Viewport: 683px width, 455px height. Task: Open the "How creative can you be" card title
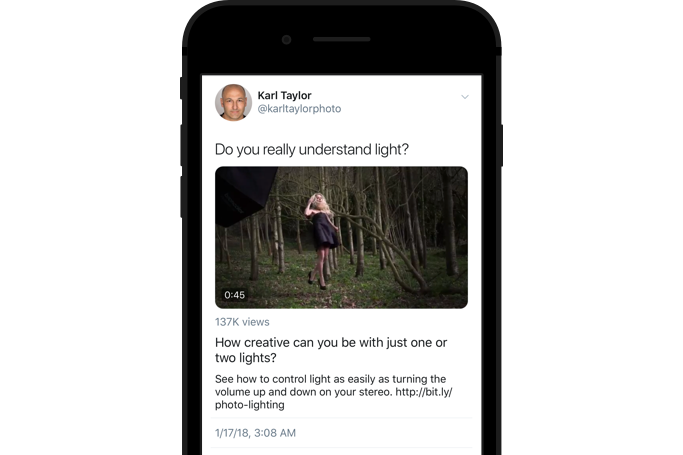tap(331, 350)
